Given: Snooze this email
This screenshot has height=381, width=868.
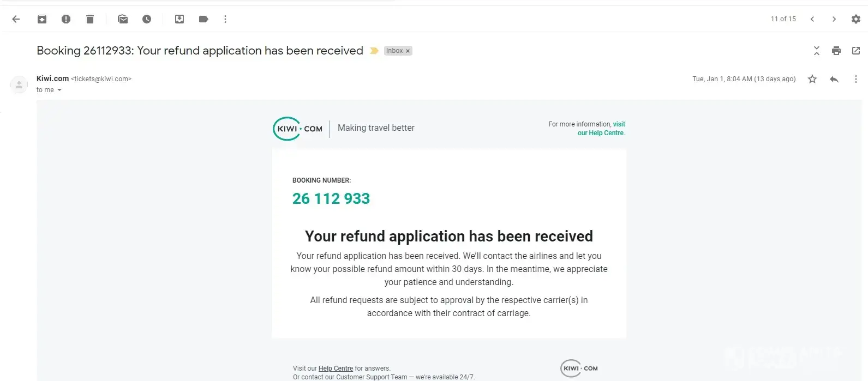Looking at the screenshot, I should click(147, 19).
